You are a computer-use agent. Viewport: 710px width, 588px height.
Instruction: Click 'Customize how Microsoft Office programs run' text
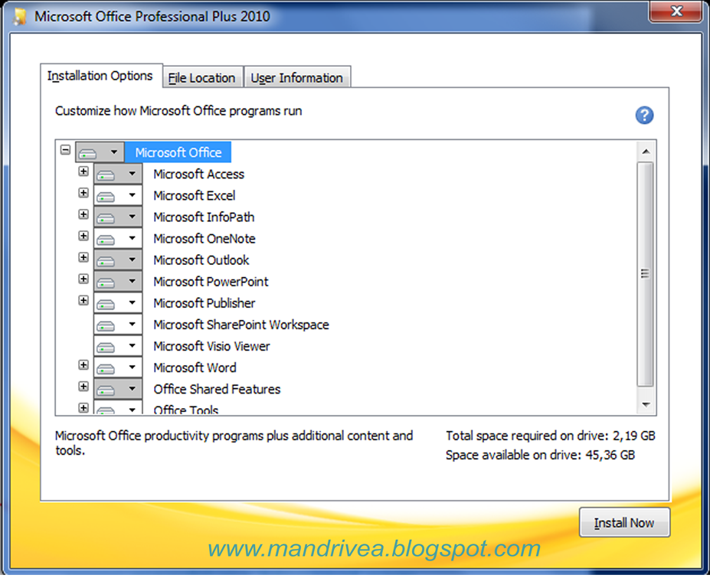click(x=178, y=111)
